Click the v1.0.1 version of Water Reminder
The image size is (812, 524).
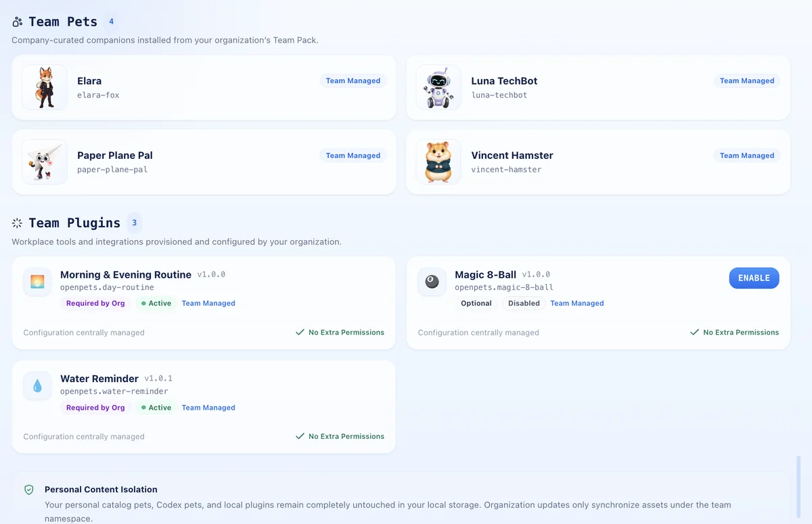click(158, 379)
